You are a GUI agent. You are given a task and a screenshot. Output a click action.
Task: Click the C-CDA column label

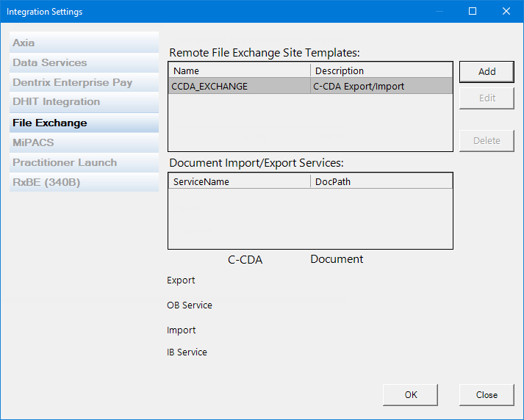tap(245, 260)
